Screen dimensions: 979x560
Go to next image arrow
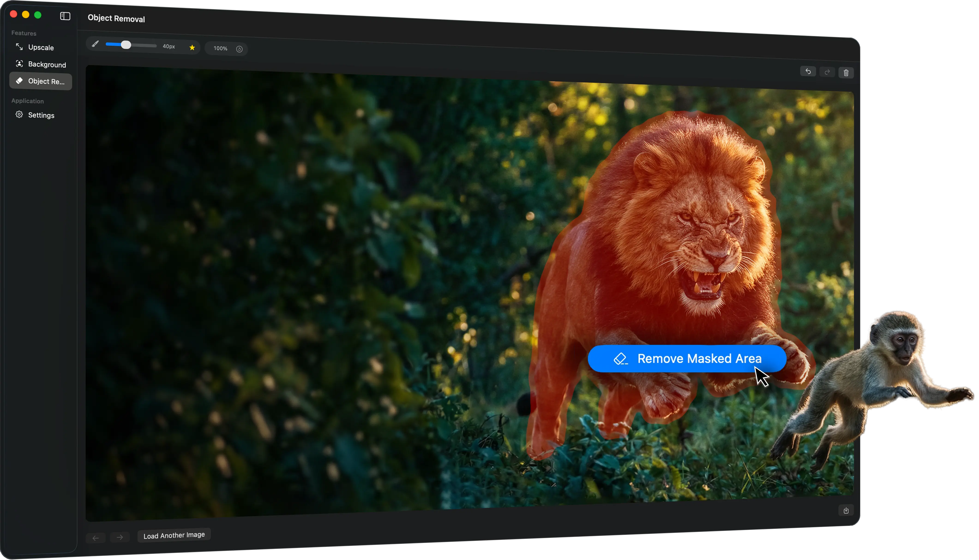click(120, 537)
